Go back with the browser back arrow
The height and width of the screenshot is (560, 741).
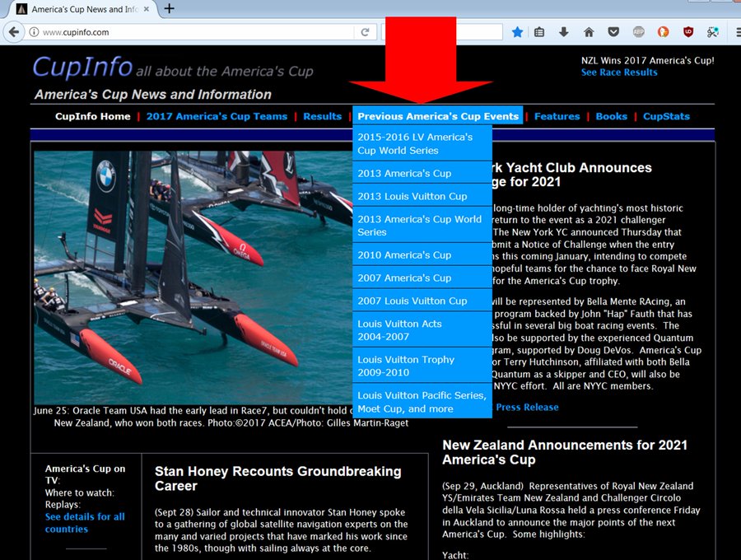click(14, 32)
